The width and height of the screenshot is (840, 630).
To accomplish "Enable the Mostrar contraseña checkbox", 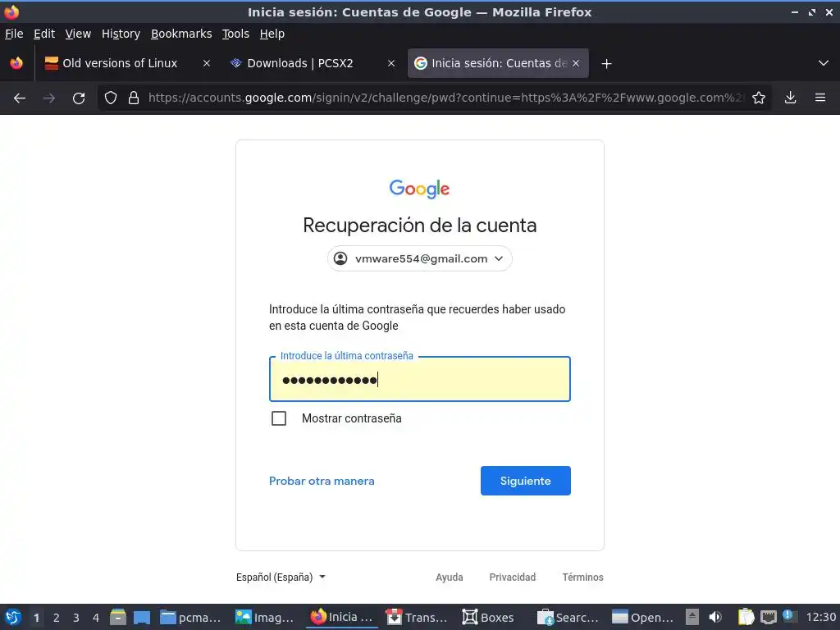I will tap(279, 418).
